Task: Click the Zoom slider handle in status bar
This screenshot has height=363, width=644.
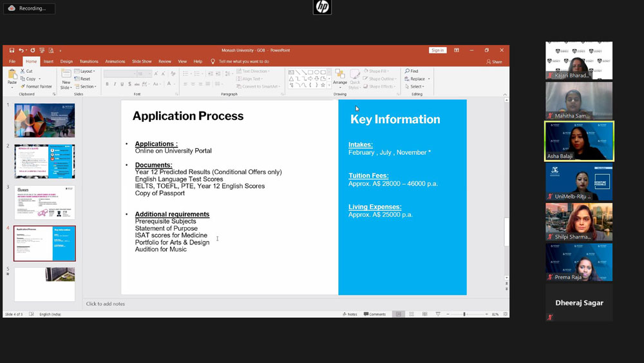Action: 464,314
